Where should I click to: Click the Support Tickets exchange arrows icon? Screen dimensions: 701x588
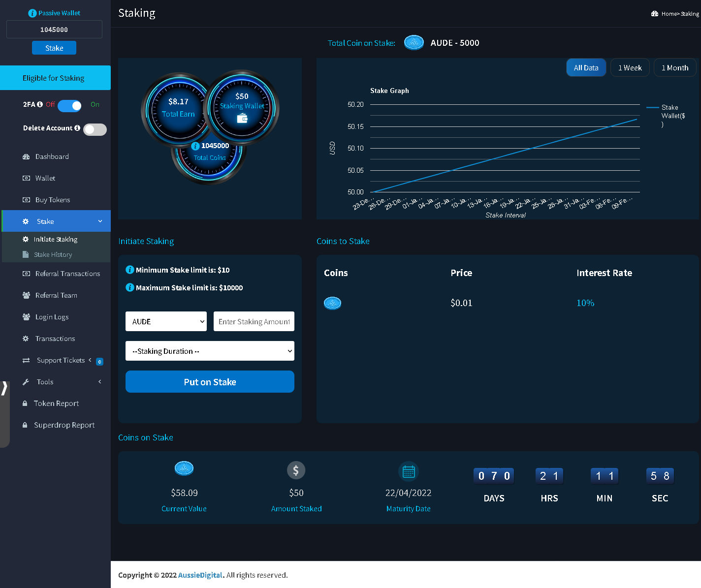[26, 360]
